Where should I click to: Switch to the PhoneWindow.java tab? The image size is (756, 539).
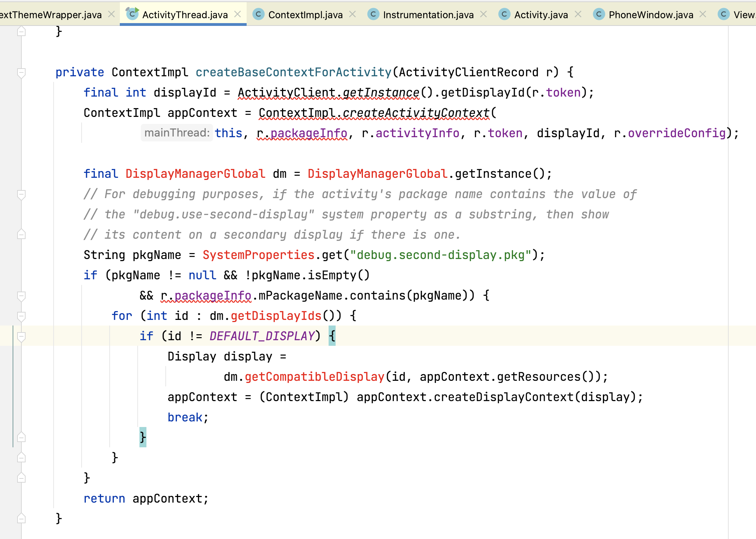pyautogui.click(x=651, y=15)
